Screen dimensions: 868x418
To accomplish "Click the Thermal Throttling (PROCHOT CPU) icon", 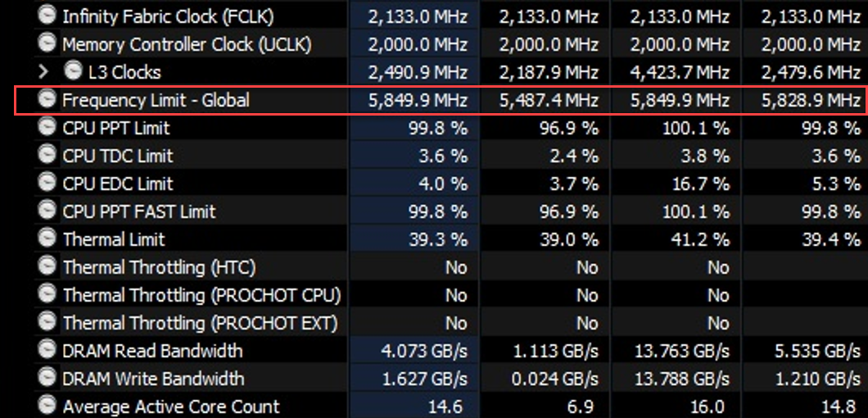I will tap(47, 294).
